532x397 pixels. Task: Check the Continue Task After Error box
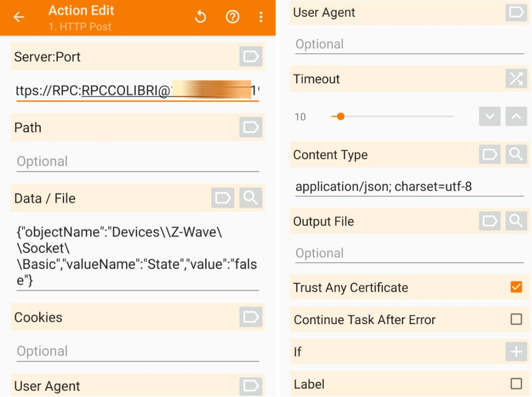[x=516, y=320]
